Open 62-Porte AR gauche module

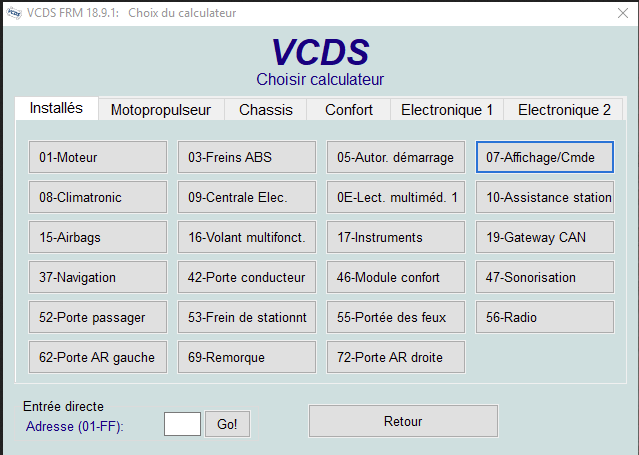[98, 357]
